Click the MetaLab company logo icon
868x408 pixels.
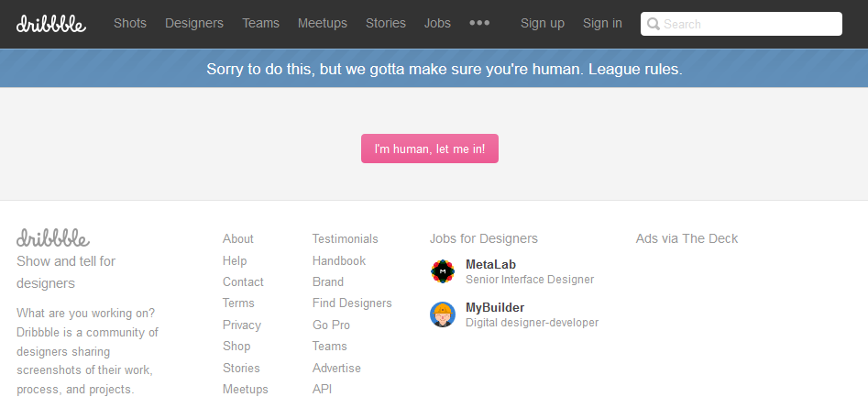[443, 271]
